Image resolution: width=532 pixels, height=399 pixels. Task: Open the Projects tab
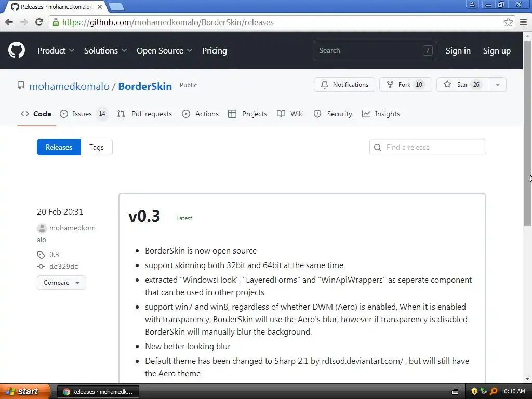pyautogui.click(x=248, y=114)
